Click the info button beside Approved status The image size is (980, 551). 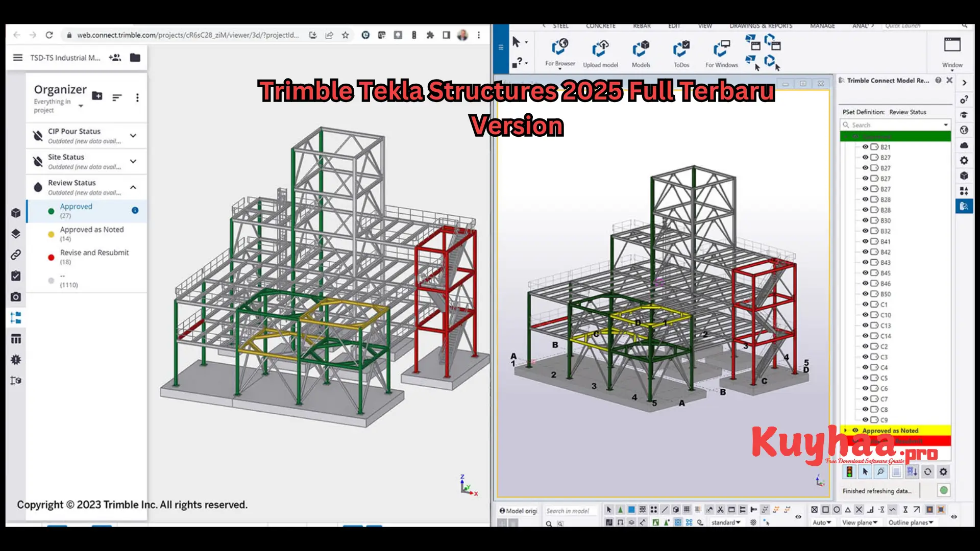pos(135,210)
